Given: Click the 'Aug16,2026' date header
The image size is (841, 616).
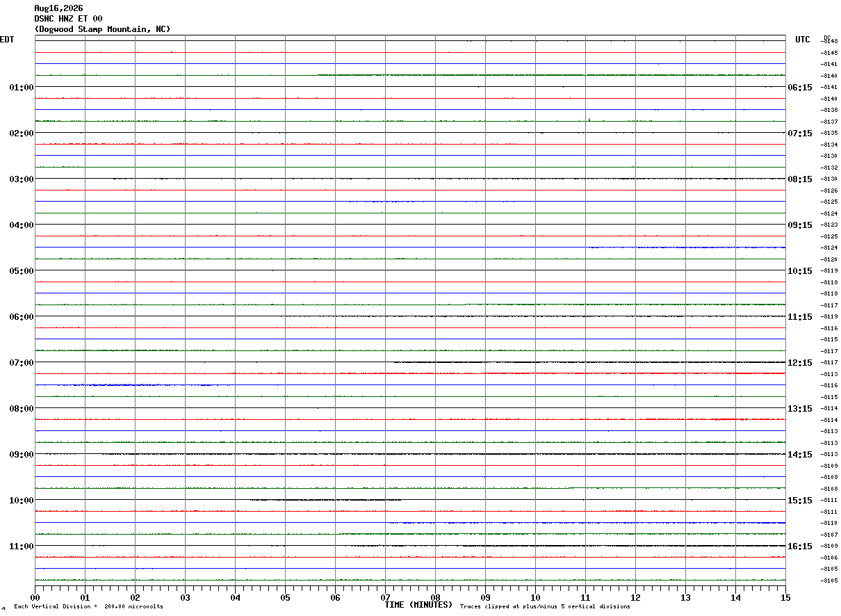Looking at the screenshot, I should tap(58, 8).
